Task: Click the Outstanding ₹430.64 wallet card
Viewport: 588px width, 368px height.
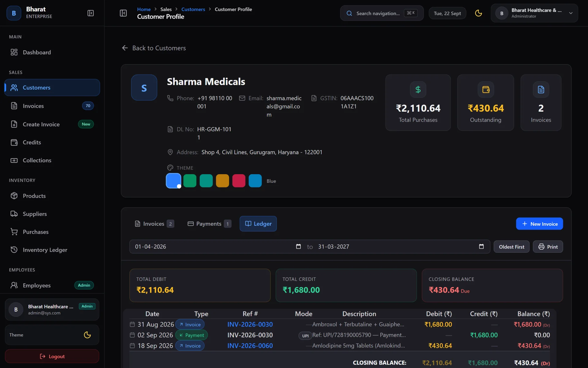Action: pos(485,103)
